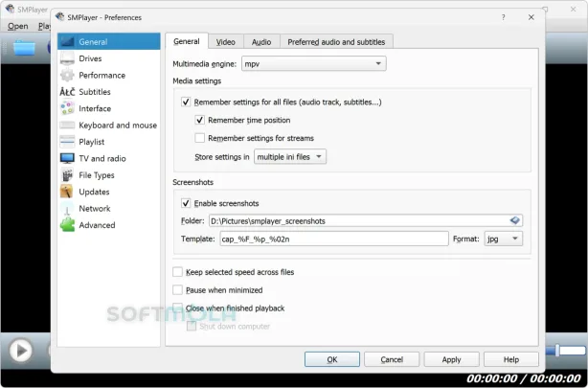
Task: Select the Advanced label in sidebar
Action: point(97,225)
